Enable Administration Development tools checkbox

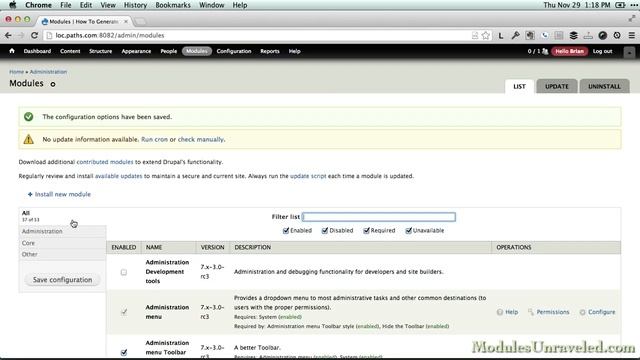124,272
